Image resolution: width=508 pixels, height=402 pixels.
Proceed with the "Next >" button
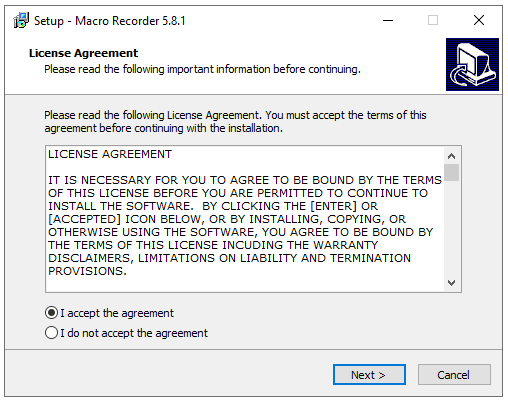point(369,375)
